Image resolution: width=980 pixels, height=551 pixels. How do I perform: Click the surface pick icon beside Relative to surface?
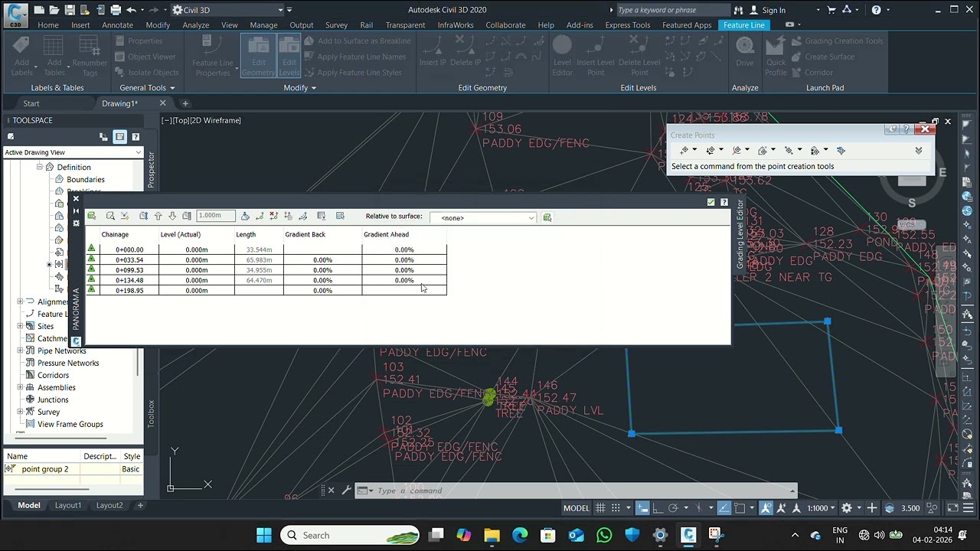[x=547, y=217]
